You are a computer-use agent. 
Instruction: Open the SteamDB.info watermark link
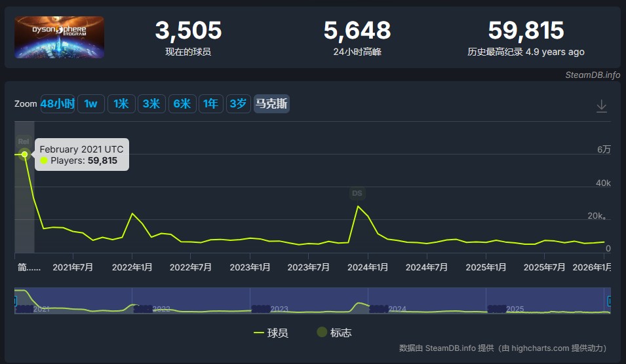(593, 75)
